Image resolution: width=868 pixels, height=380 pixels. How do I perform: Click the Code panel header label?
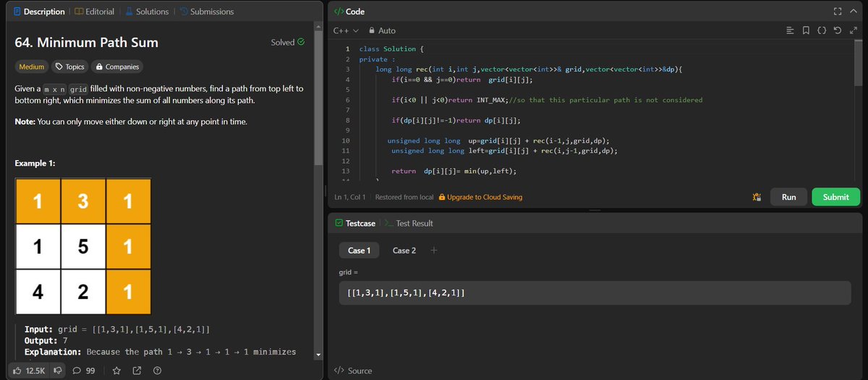pos(349,12)
